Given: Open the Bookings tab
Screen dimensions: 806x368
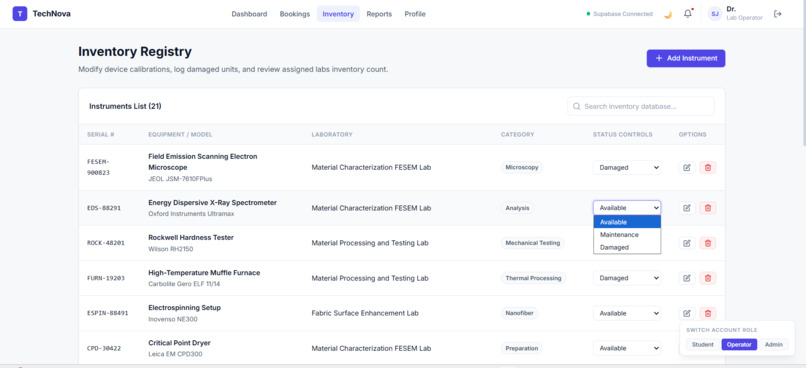Looking at the screenshot, I should [x=295, y=14].
